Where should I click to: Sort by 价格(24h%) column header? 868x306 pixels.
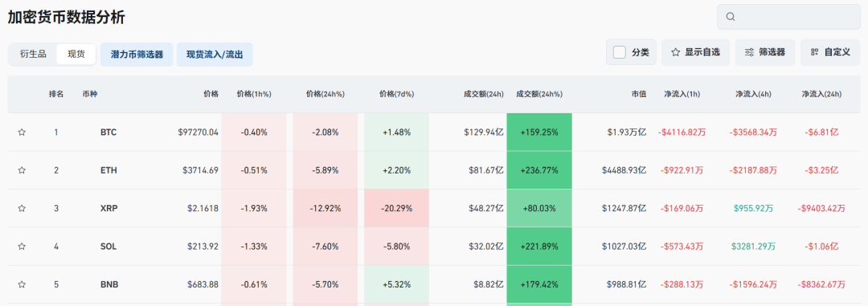click(x=325, y=94)
